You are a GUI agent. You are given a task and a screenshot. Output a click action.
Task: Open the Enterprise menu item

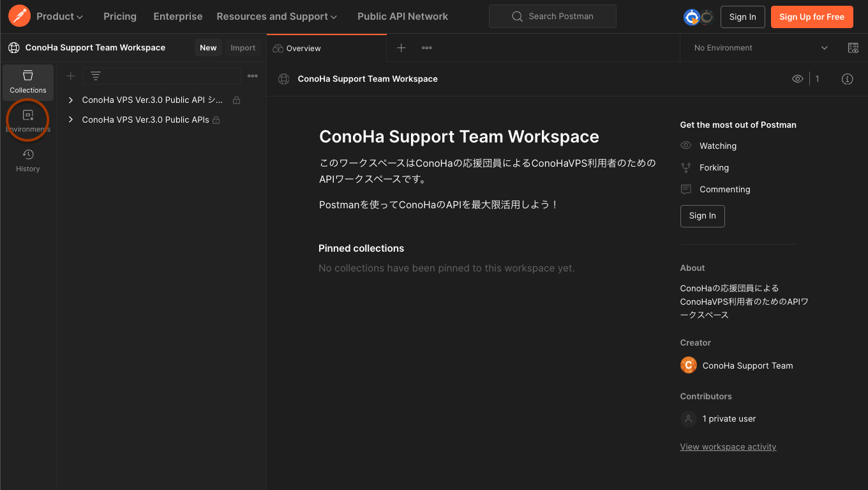(x=178, y=17)
